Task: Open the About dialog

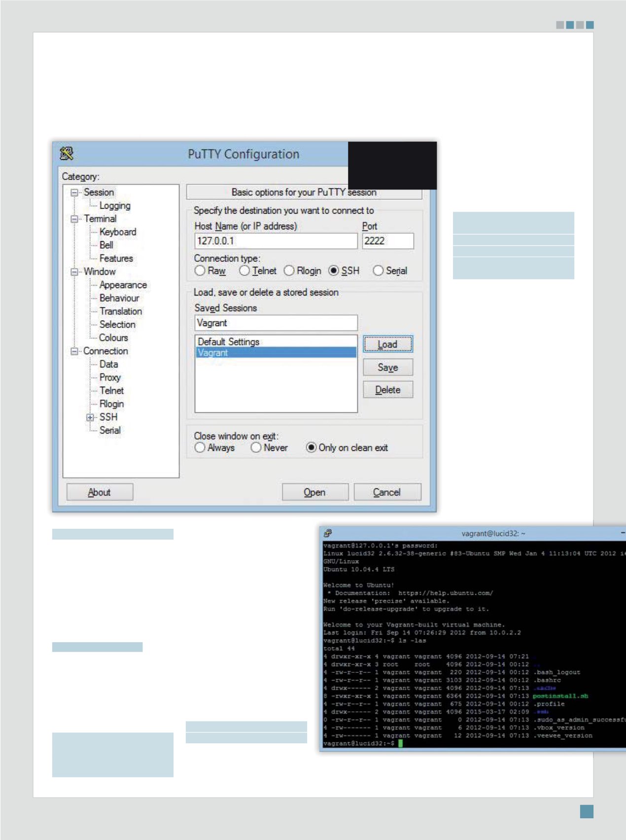Action: coord(100,492)
